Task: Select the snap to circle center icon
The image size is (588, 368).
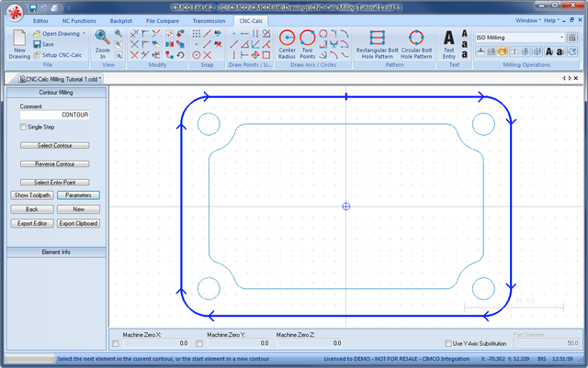Action: tap(196, 55)
